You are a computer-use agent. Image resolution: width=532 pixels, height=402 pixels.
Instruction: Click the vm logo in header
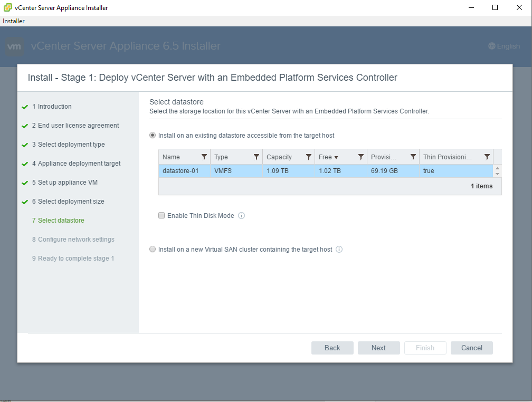pyautogui.click(x=14, y=46)
